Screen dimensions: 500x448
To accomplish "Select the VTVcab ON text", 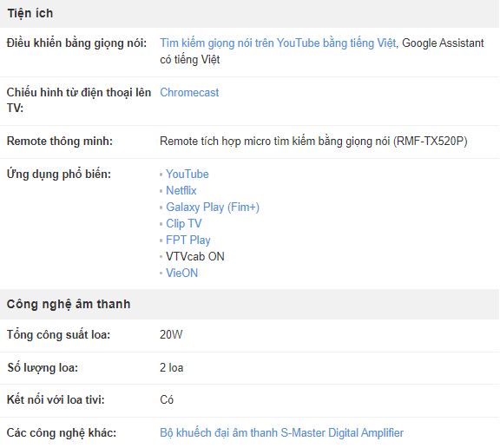I will click(x=195, y=256).
